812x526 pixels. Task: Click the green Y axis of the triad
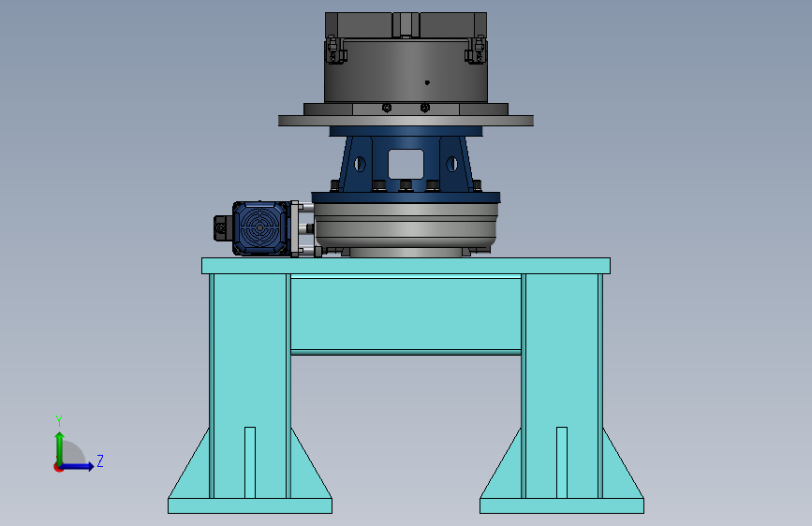point(60,448)
